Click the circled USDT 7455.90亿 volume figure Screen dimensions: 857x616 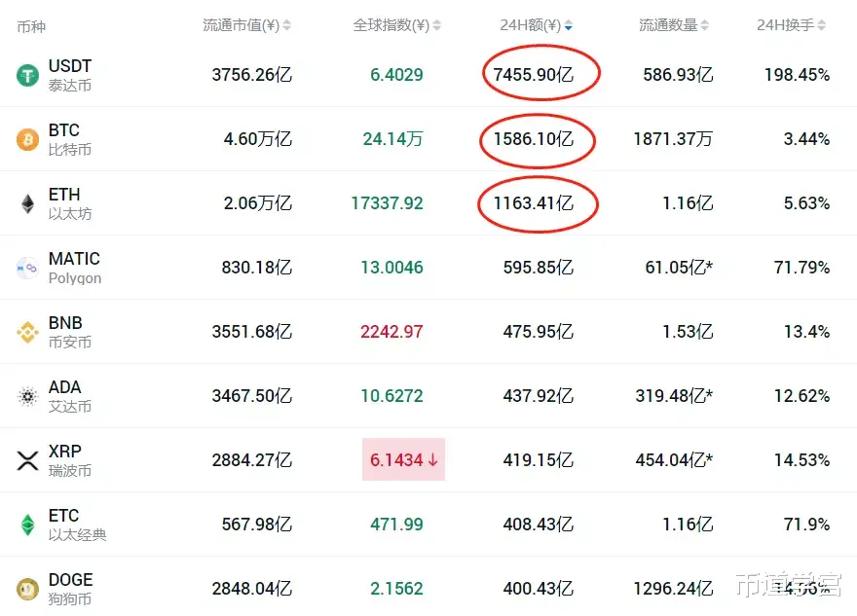(536, 74)
